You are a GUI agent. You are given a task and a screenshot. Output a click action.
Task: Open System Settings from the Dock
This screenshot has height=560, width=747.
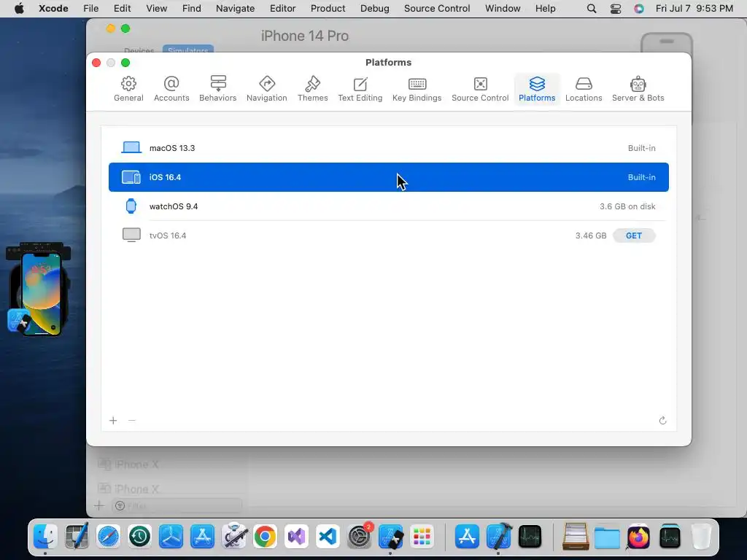(x=359, y=537)
